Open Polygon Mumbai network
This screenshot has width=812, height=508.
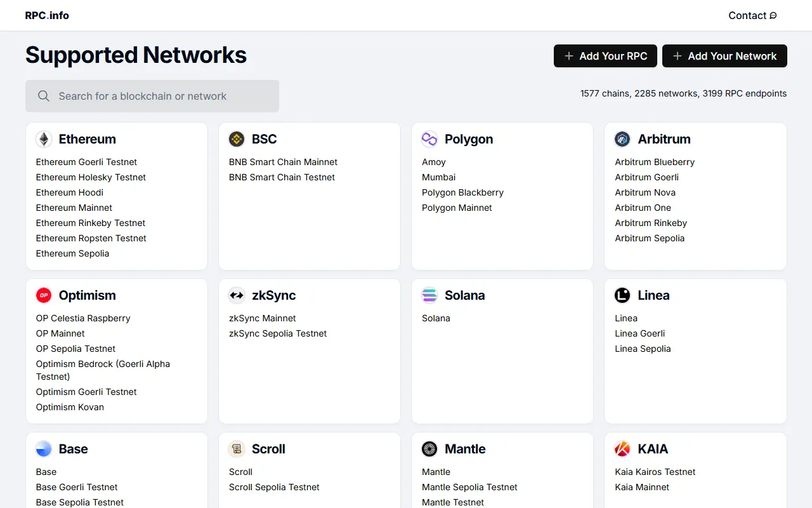click(x=438, y=177)
